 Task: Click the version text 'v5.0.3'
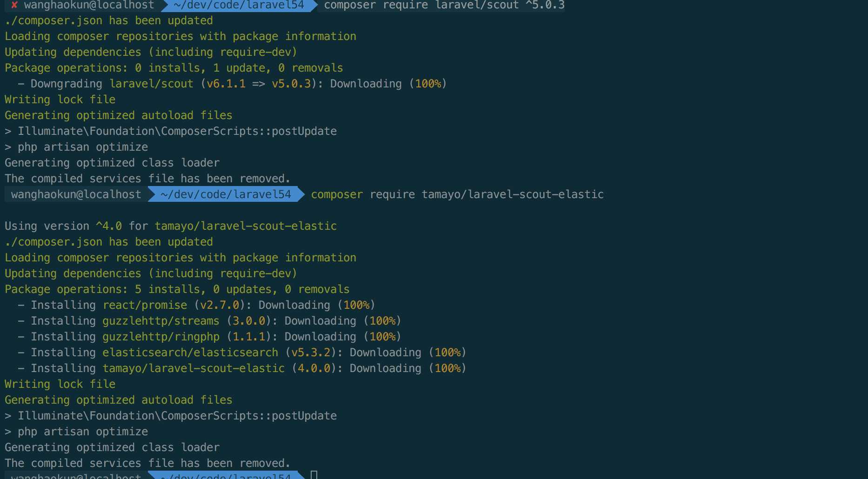point(291,84)
